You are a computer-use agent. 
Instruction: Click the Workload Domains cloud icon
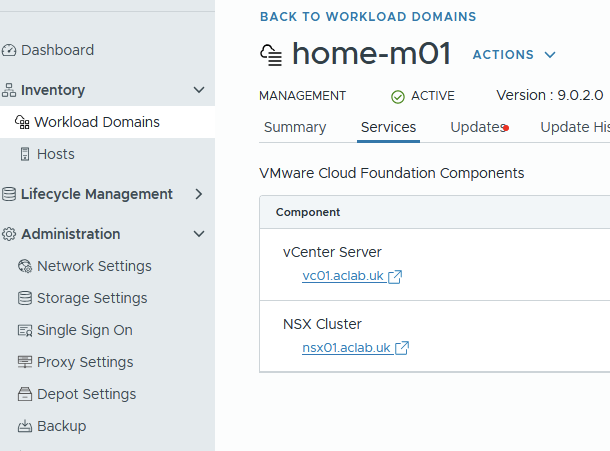tap(22, 123)
